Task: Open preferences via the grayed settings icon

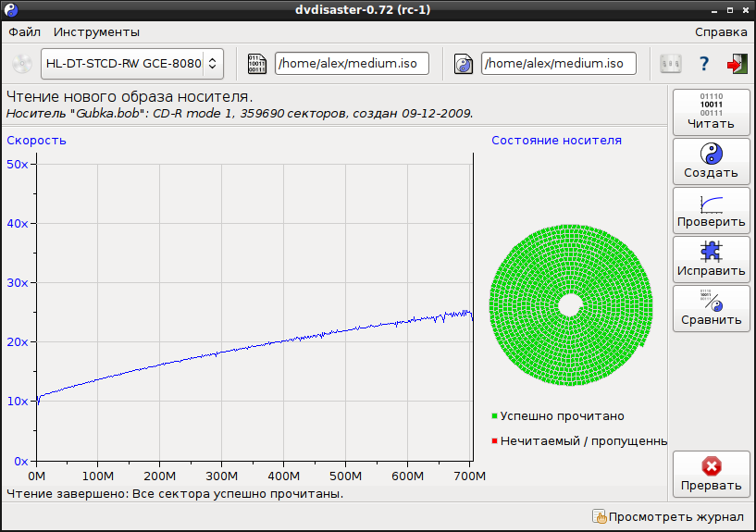Action: click(671, 64)
